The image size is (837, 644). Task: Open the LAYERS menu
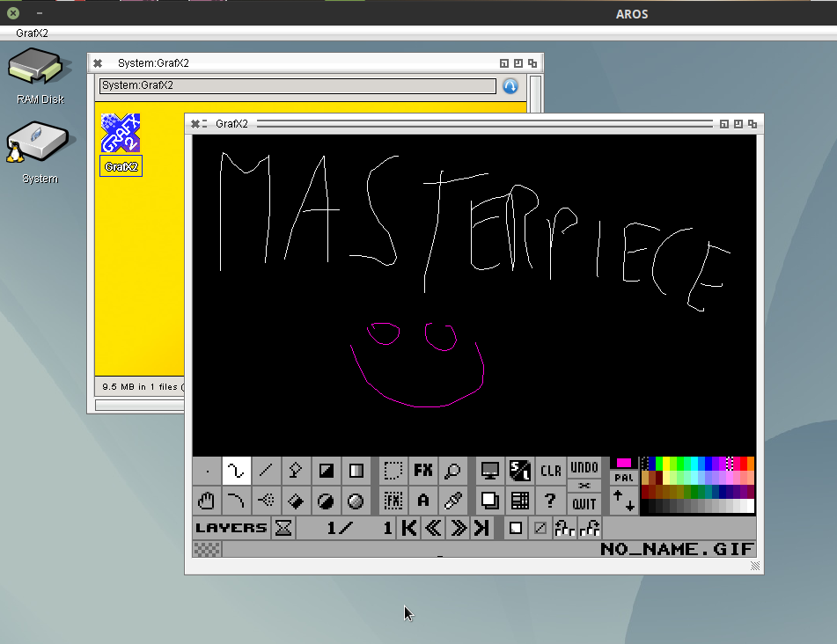231,528
